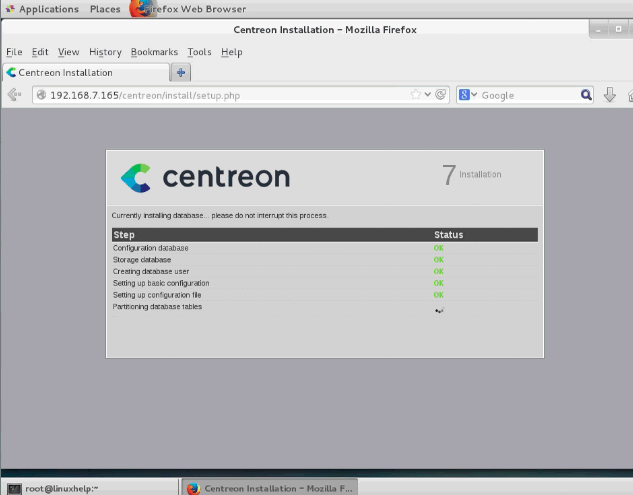Click the OK status for Setting up configuration file

pos(438,295)
